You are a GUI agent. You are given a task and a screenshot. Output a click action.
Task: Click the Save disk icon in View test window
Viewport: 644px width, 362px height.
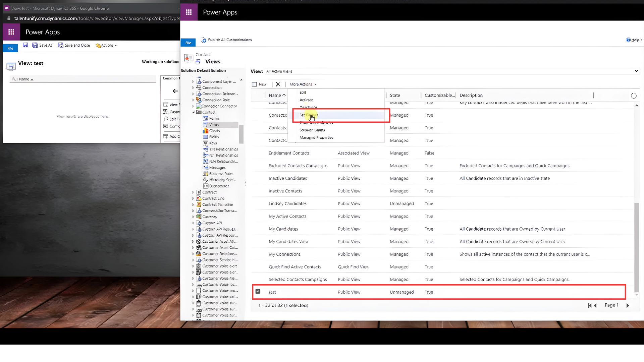[x=25, y=45]
